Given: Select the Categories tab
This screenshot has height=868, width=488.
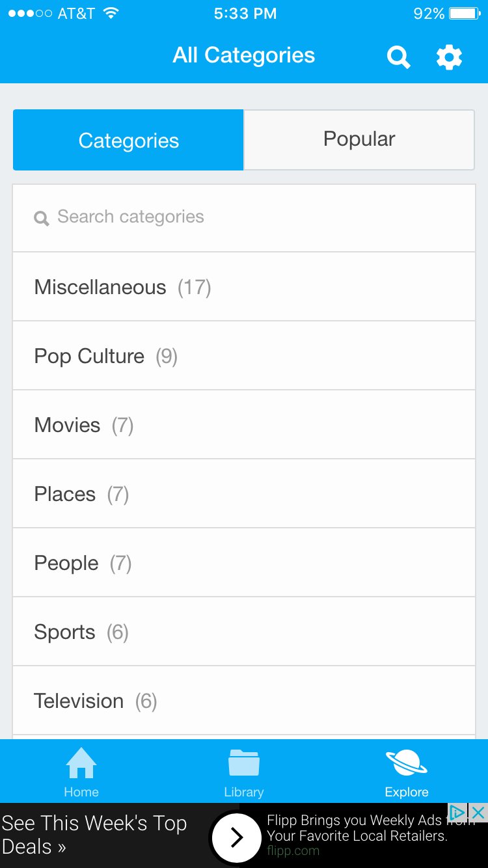Looking at the screenshot, I should pyautogui.click(x=128, y=140).
